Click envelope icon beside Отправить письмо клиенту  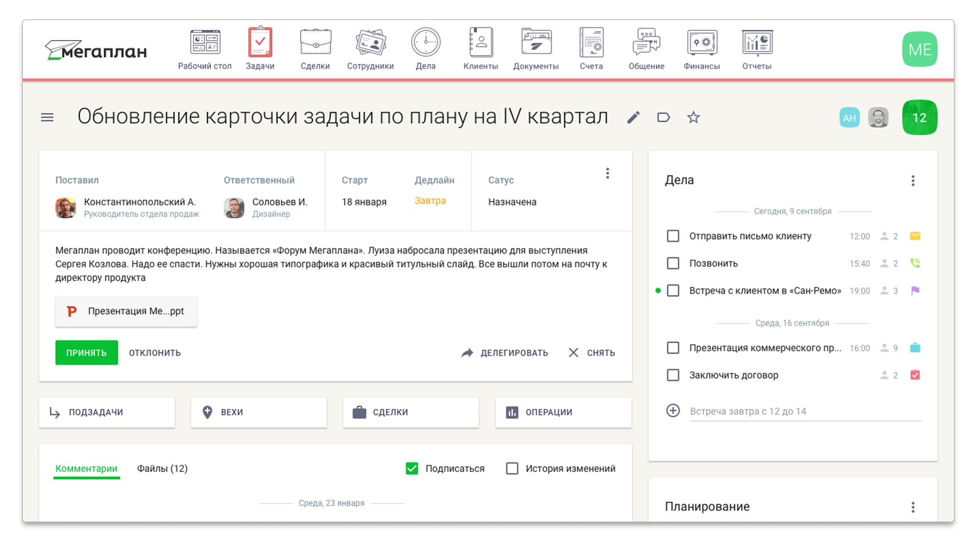pos(915,235)
